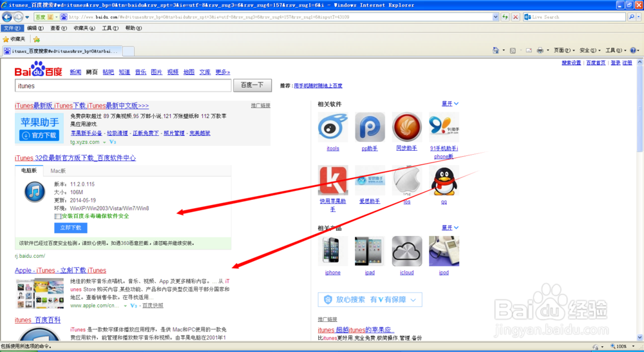Click the help question mark icon
The image size is (644, 352).
point(633,50)
